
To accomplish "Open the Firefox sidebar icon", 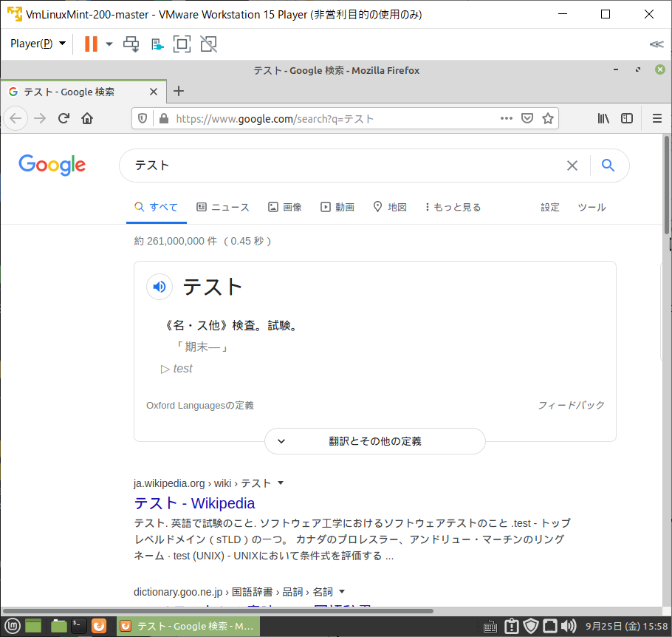I will click(x=627, y=118).
